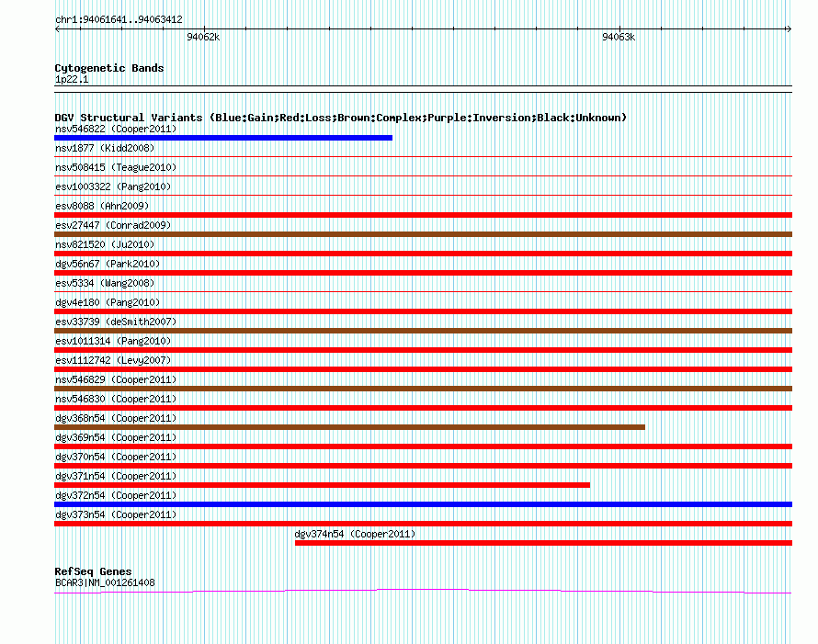Click the nsv546822 (Cooper2011) label
Screen dimensions: 818x644
pyautogui.click(x=116, y=129)
